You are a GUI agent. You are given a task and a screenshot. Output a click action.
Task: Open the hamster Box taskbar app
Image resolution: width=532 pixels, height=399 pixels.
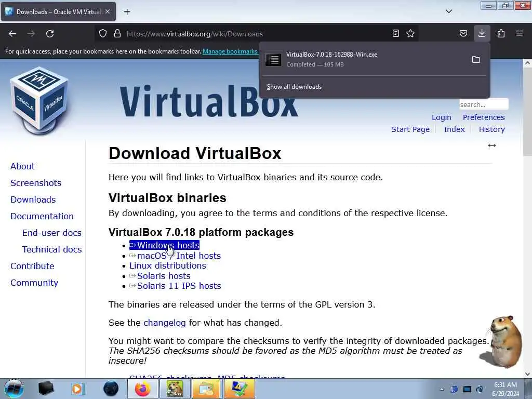click(x=175, y=389)
